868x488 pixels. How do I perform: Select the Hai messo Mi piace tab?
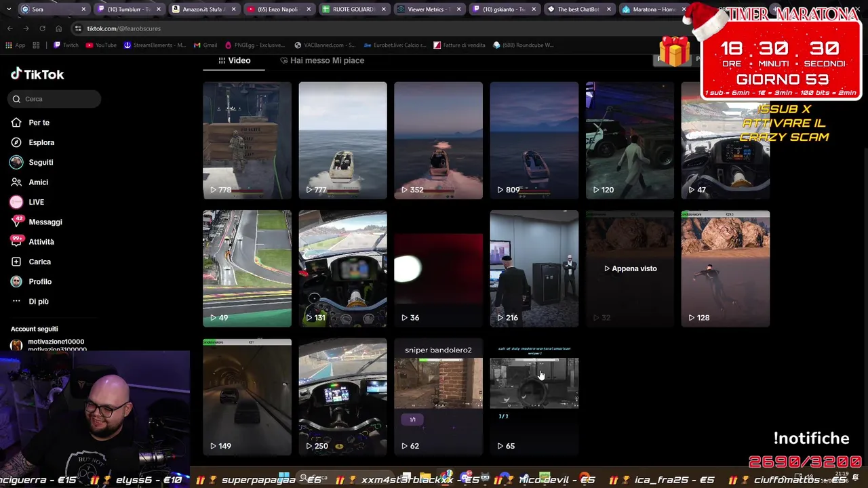tap(322, 60)
